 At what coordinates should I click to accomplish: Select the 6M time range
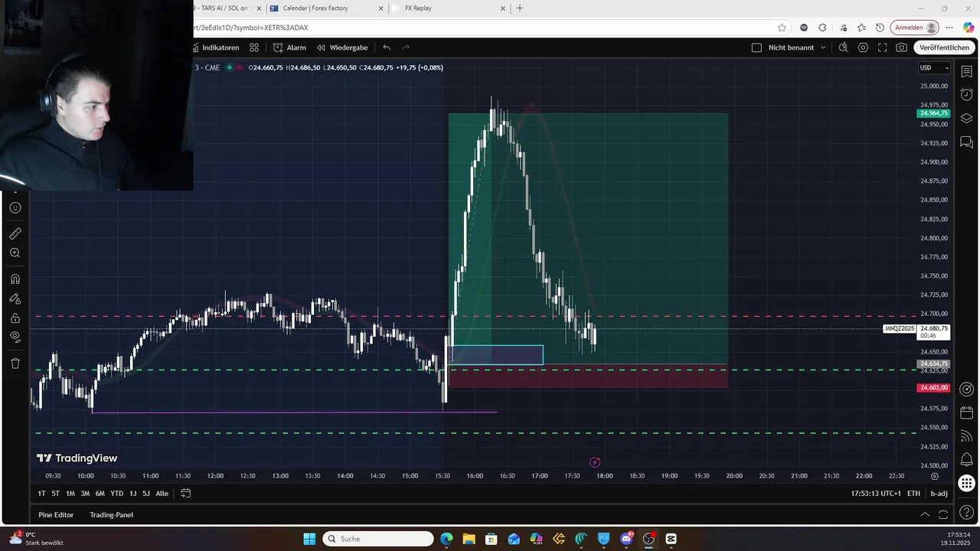[100, 494]
